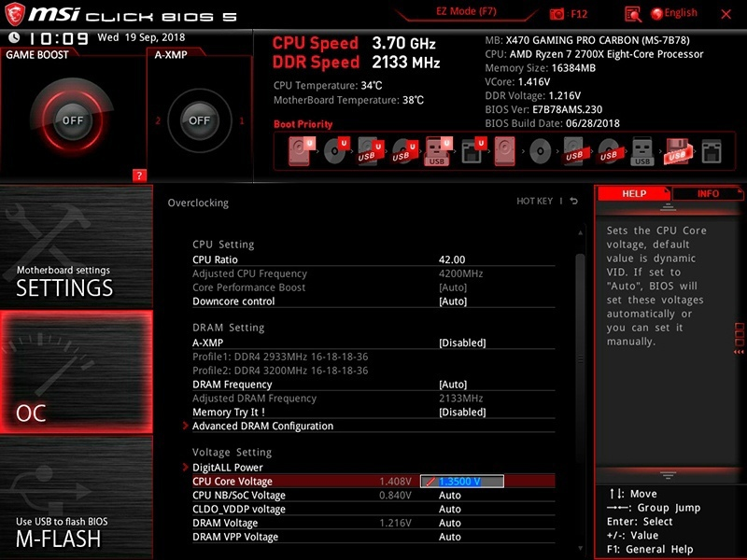Open the OC section
This screenshot has height=560, width=747.
pos(77,371)
